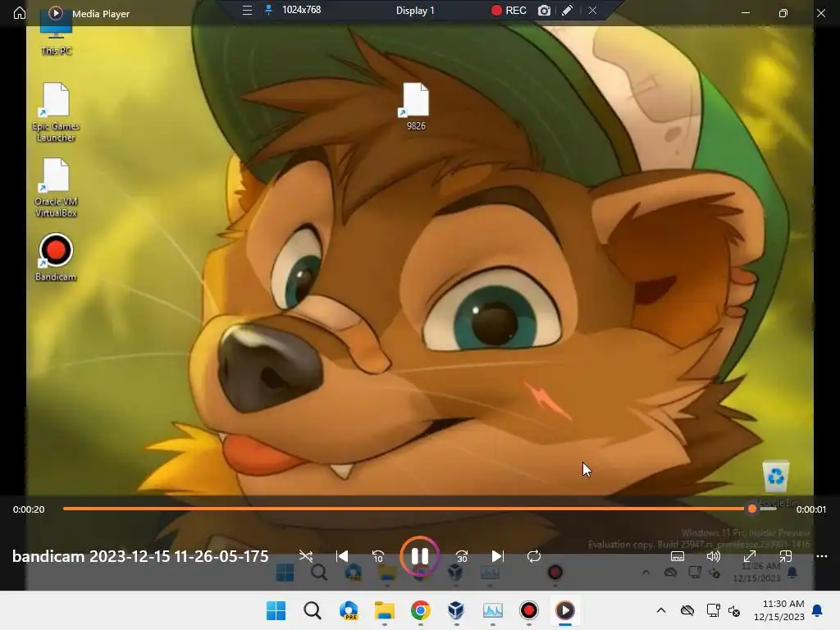
Task: Click Epic Games Launcher desktop shortcut
Action: (56, 112)
